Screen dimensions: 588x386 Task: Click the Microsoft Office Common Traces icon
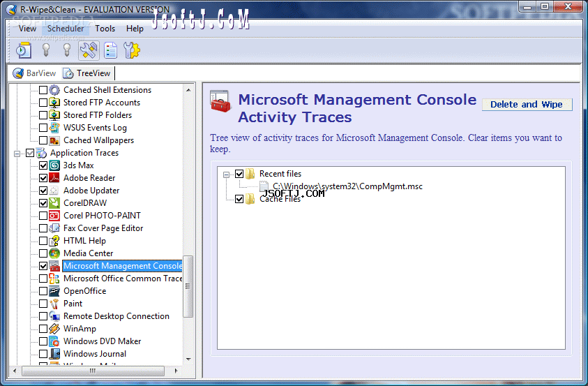tap(54, 279)
